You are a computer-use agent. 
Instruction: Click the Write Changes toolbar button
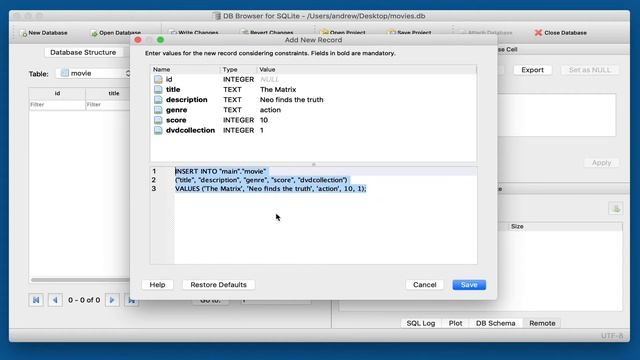[193, 33]
